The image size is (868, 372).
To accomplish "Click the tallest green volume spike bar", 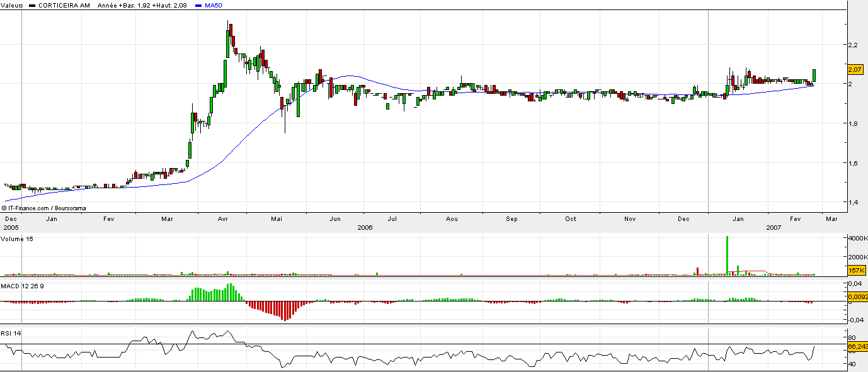I will (727, 256).
